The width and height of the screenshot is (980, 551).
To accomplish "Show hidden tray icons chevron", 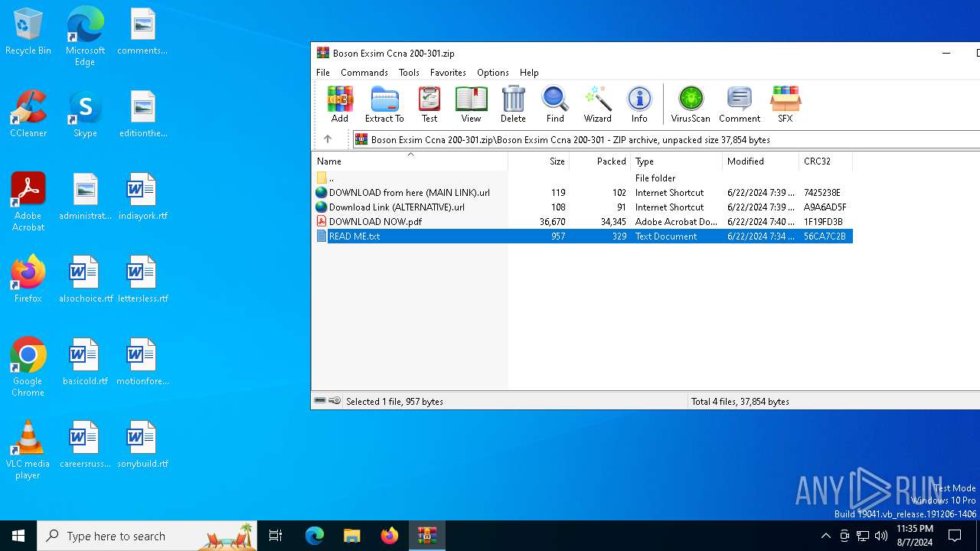I will tap(825, 536).
